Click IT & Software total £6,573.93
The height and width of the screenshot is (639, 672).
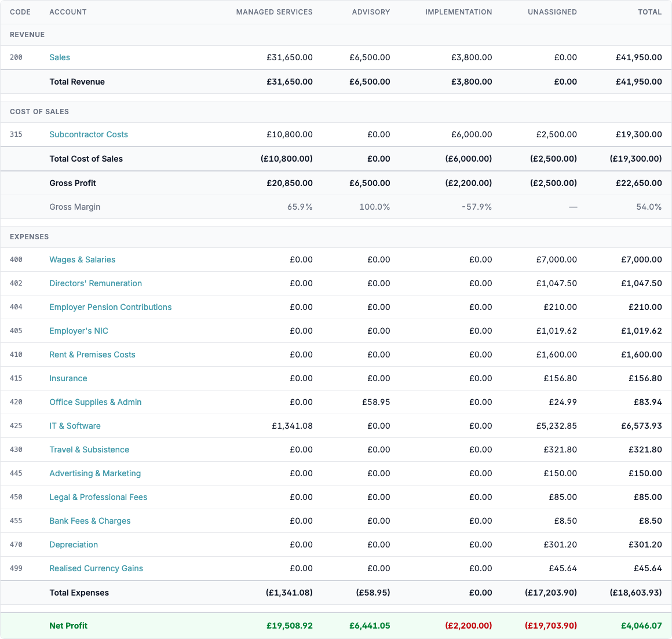[x=641, y=426]
